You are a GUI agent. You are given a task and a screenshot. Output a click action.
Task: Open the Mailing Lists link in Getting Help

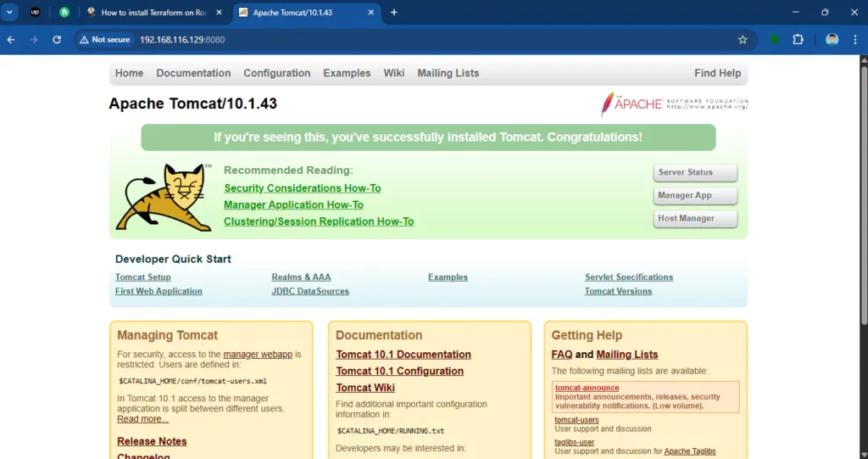point(627,355)
